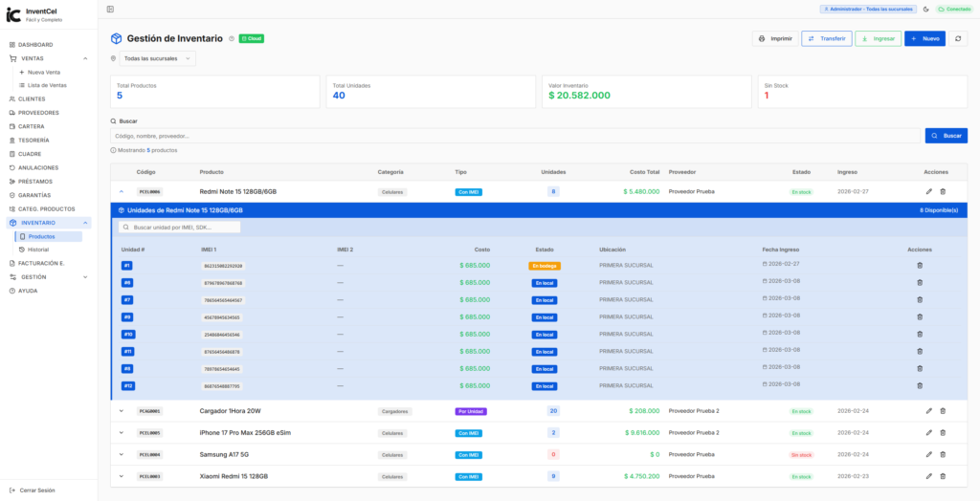Delete Xiaomi Redmi 15 128GB trash icon
Viewport: 980px width, 501px height.
click(x=943, y=476)
